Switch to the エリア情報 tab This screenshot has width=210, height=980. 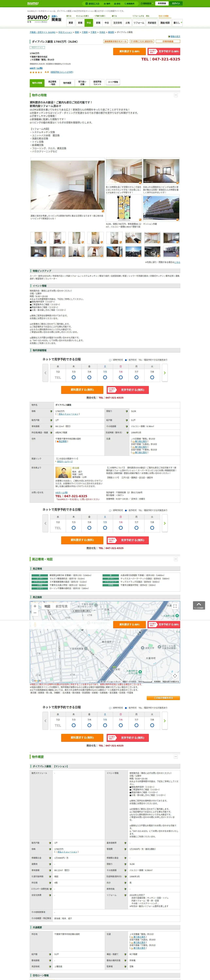coord(113,82)
